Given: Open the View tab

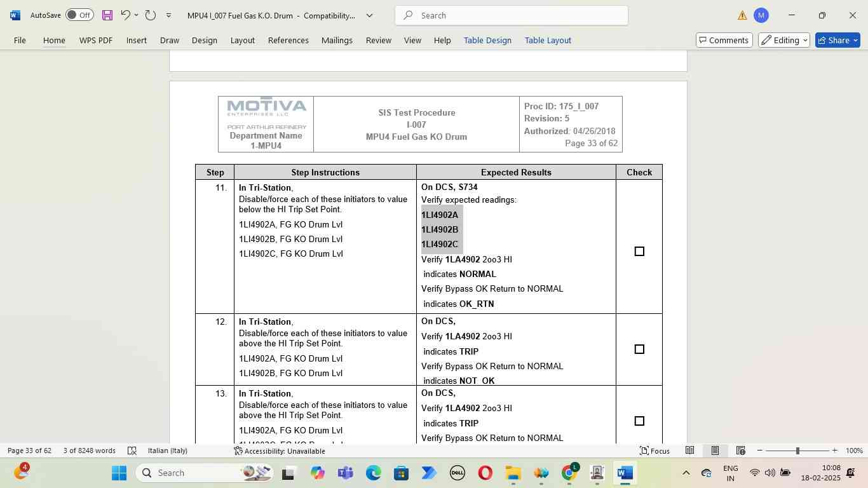Looking at the screenshot, I should pos(412,40).
